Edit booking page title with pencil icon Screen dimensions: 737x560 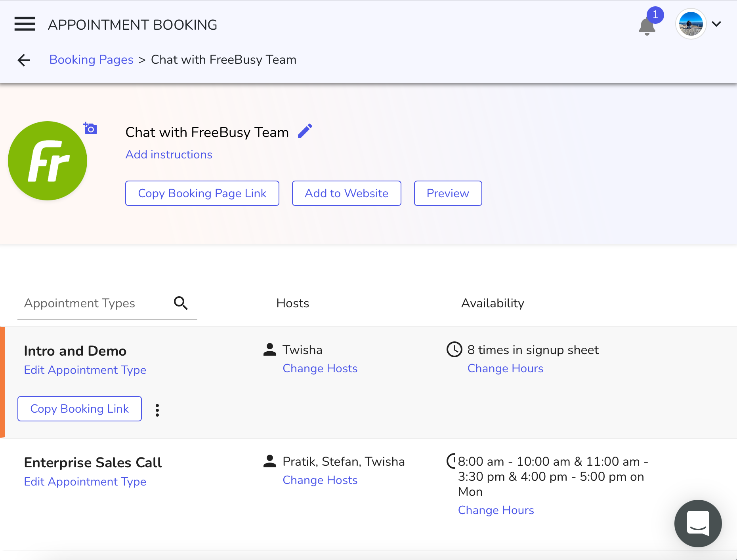coord(305,131)
